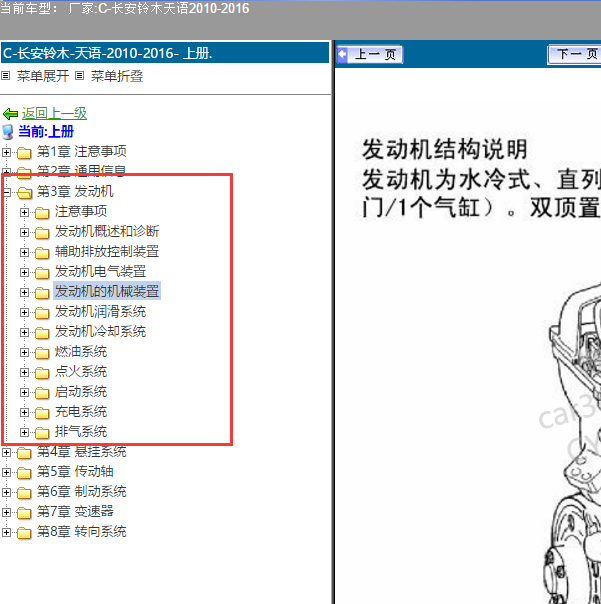601x604 pixels.
Task: Click folder icon of 发动机的机械装置
Action: pos(42,293)
